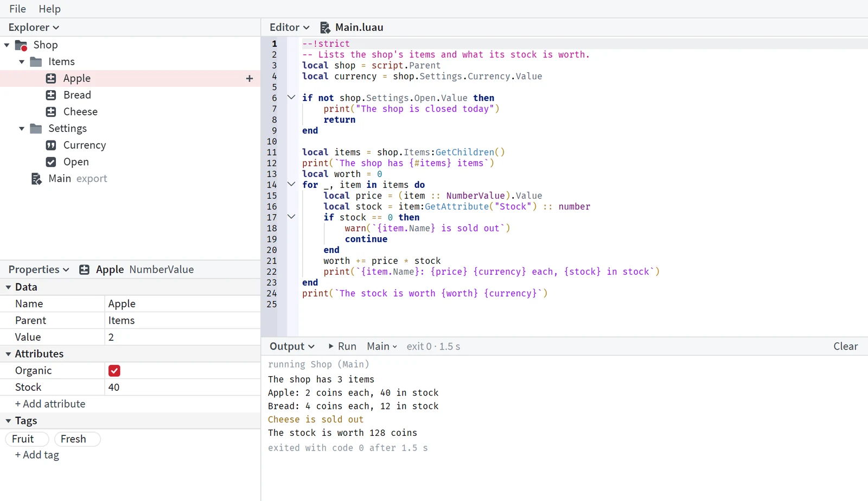Click the plus icon on the Apple row

point(250,79)
